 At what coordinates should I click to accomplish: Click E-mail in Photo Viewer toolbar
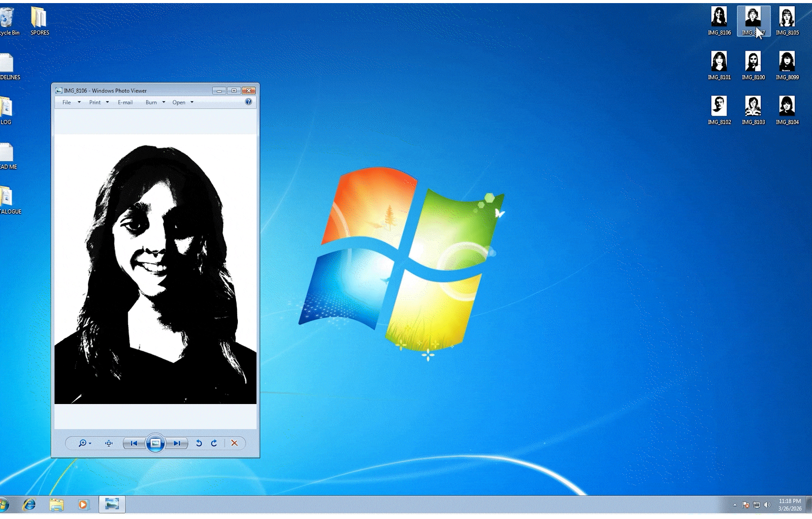point(125,102)
